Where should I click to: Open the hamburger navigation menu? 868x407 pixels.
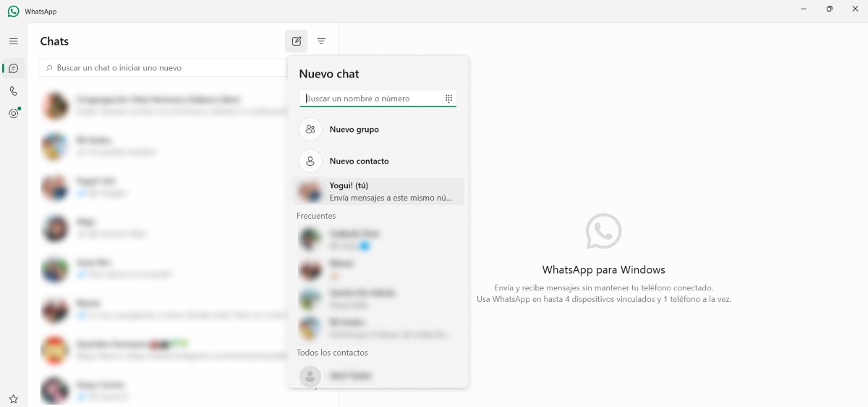13,41
